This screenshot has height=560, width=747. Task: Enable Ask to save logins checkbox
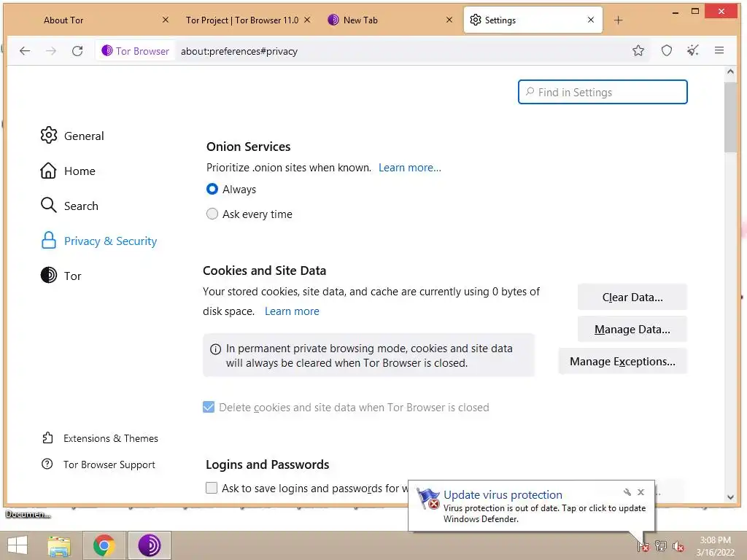pos(212,488)
